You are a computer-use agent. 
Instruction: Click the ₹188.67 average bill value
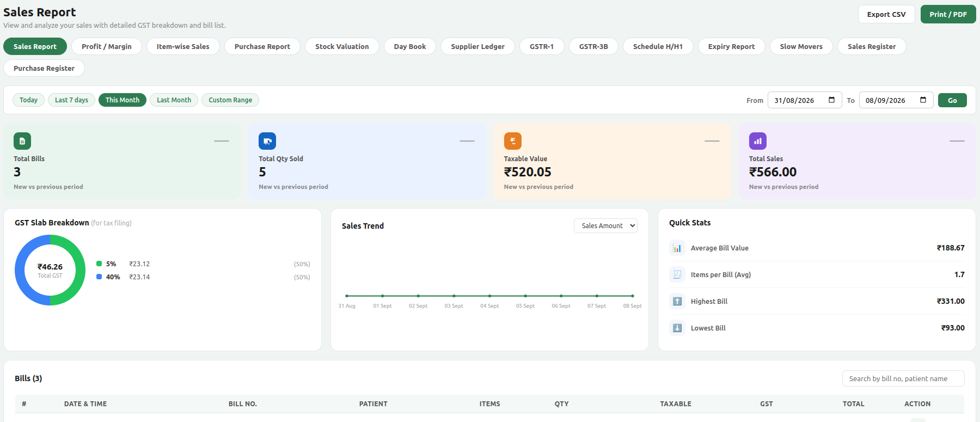(951, 248)
